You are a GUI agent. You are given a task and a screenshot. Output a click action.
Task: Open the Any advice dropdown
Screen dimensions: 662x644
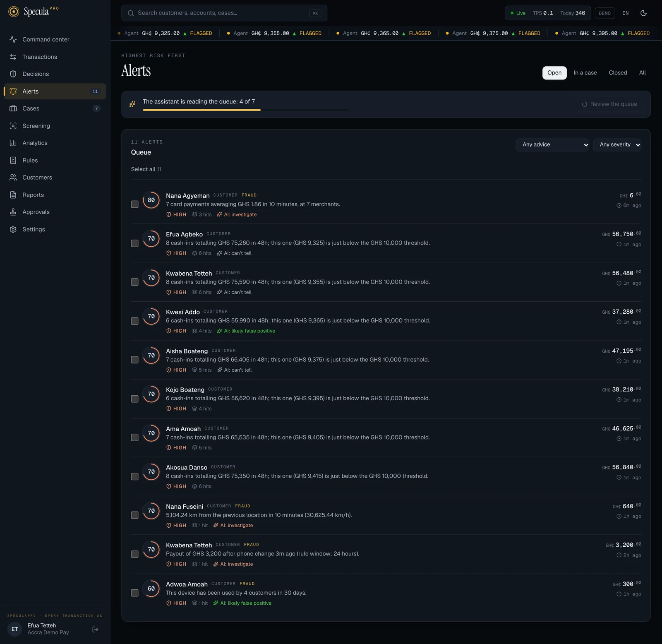[552, 145]
